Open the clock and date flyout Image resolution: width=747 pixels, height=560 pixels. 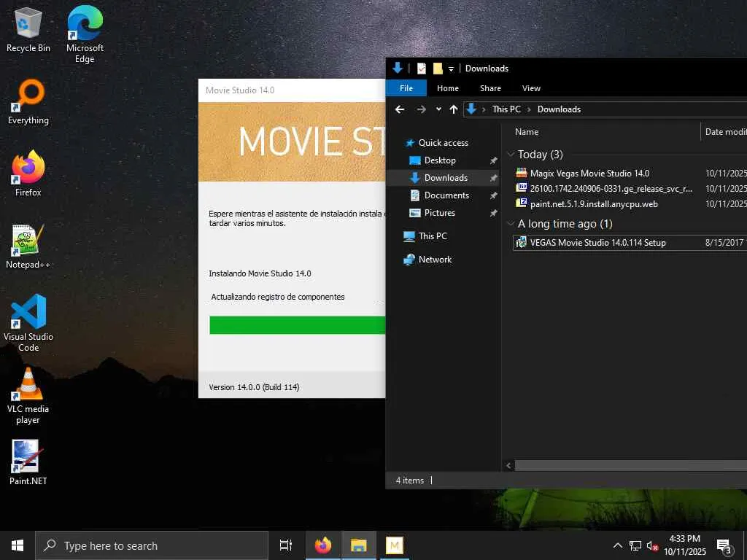(x=685, y=545)
